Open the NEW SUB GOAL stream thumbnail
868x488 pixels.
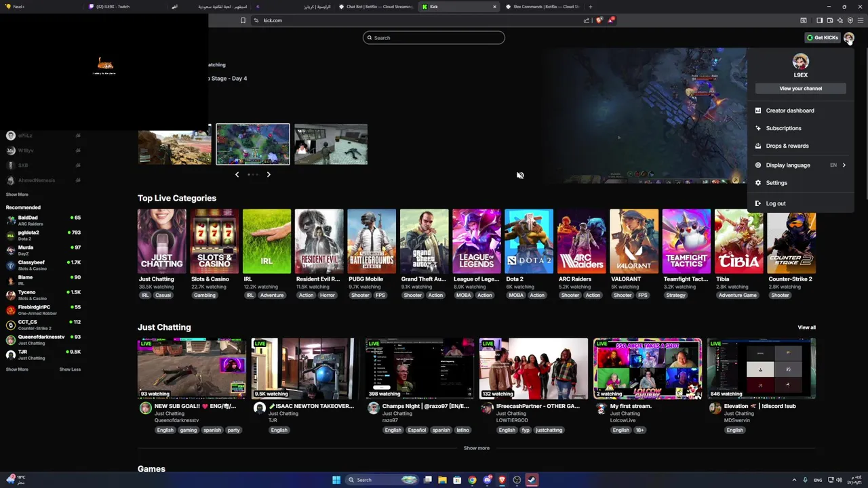pos(192,369)
